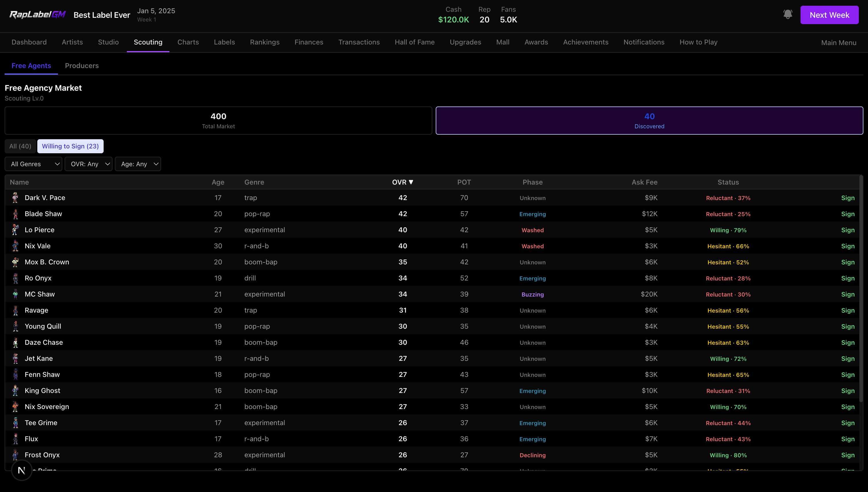The height and width of the screenshot is (492, 868).
Task: Open the Upgrades tab
Action: [465, 42]
